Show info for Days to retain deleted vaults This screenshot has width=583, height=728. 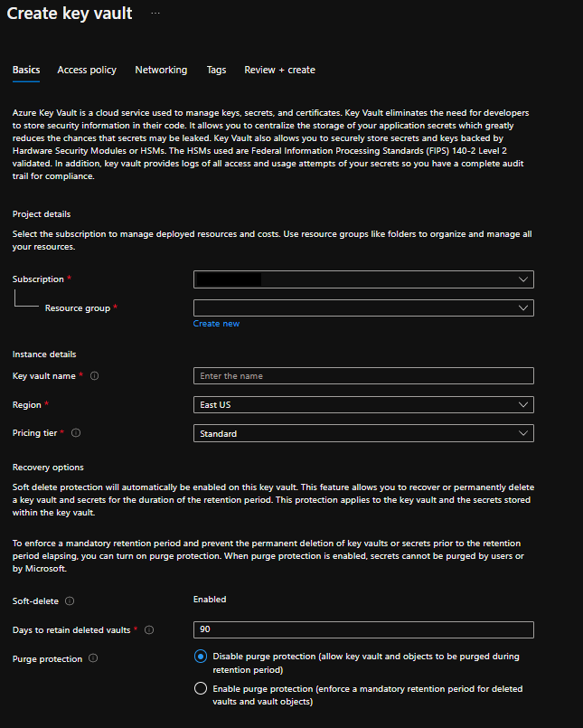click(x=149, y=629)
